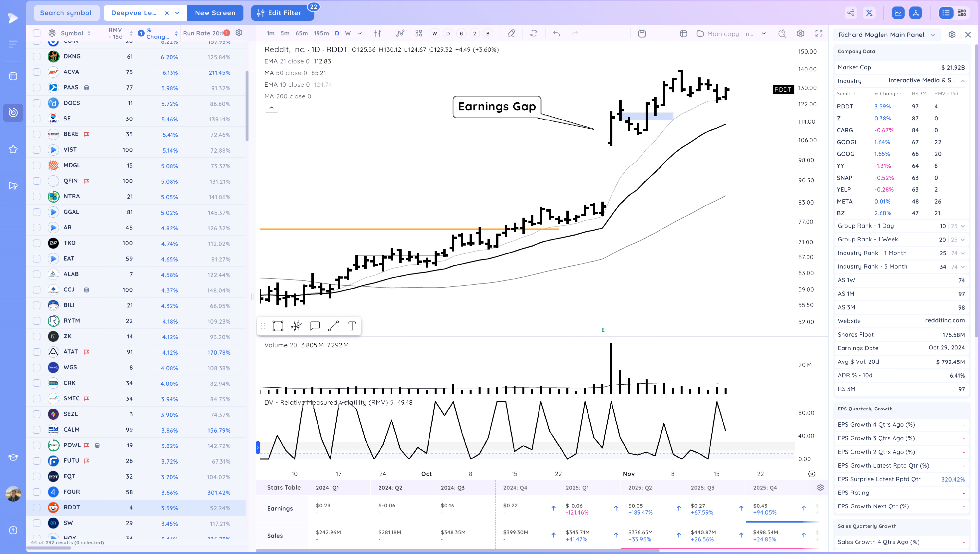Select the candlestick measure tool
Viewport: 980px width, 554px height.
point(296,326)
